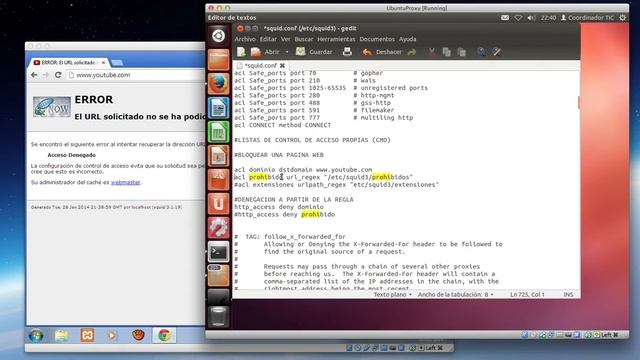Click the search magnifier icon in gedit
This screenshot has width=640, height=360.
[x=481, y=52]
